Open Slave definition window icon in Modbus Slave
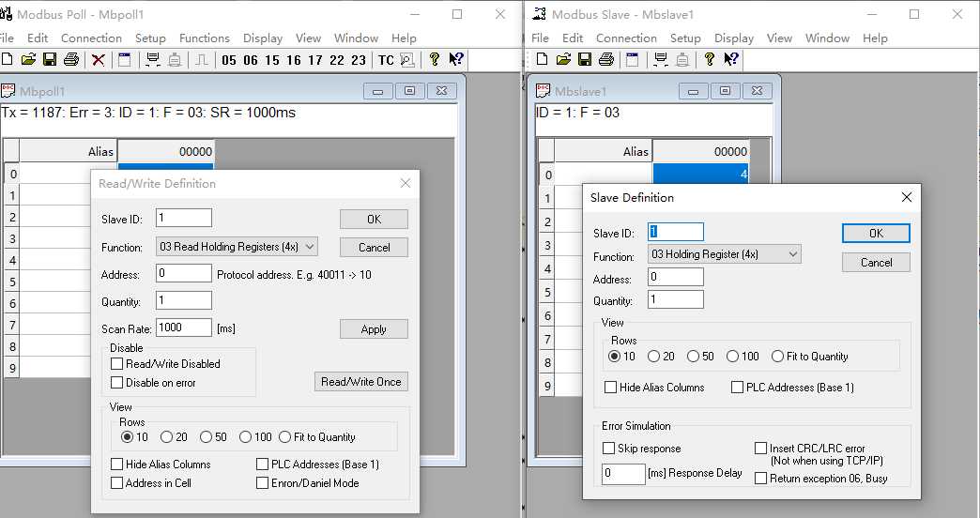980x518 pixels. click(x=633, y=59)
